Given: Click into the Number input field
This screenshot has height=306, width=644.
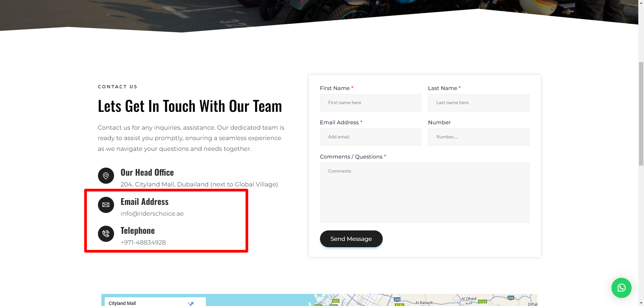Looking at the screenshot, I should tap(479, 137).
